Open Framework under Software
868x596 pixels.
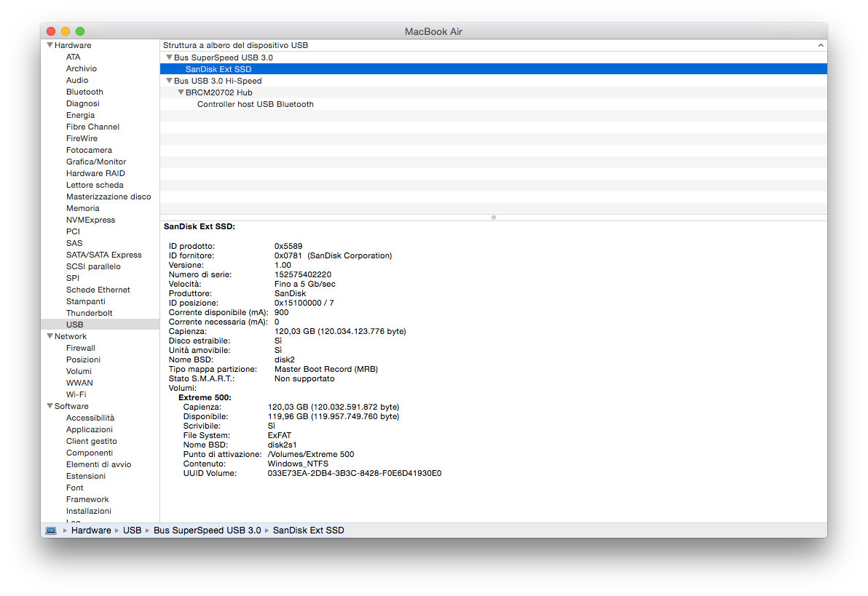[x=87, y=498]
